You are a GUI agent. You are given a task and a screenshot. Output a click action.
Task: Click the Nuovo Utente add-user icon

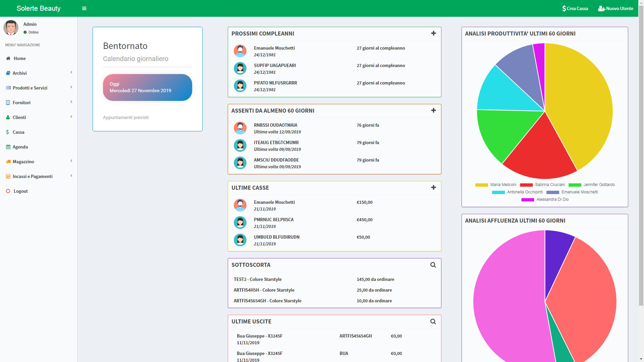point(602,8)
